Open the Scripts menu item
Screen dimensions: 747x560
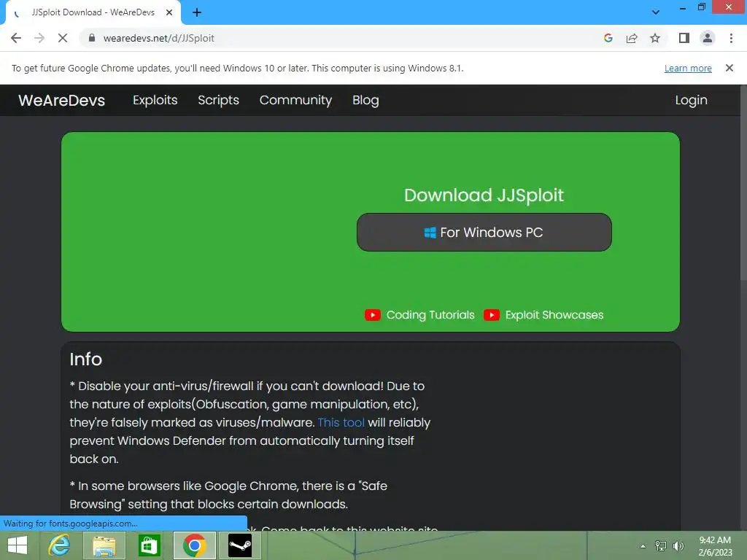218,100
